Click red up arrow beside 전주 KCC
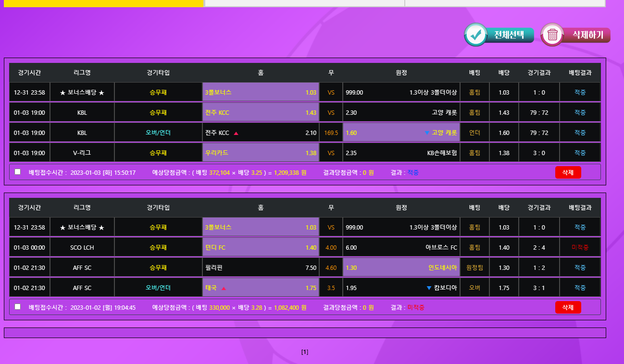624x364 pixels. point(236,133)
